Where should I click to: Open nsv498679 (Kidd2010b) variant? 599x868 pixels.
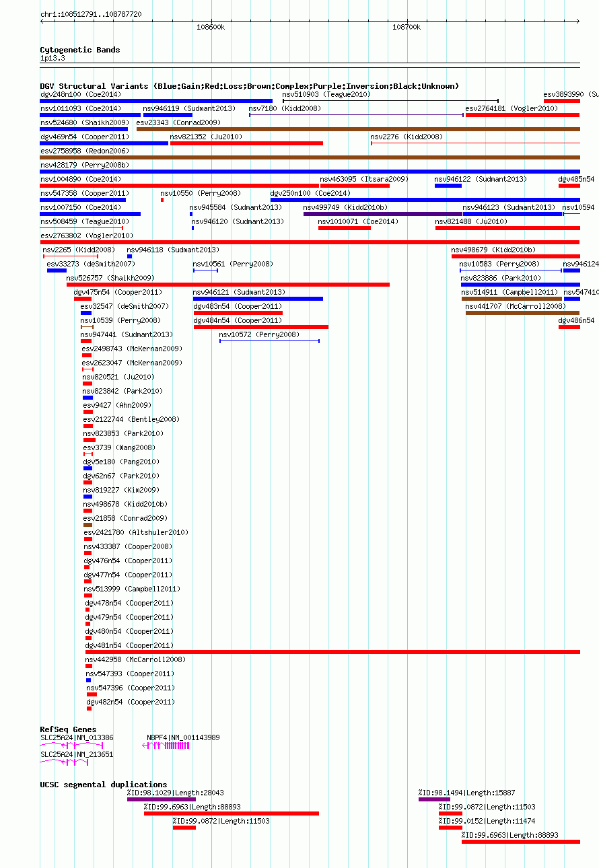tap(493, 250)
